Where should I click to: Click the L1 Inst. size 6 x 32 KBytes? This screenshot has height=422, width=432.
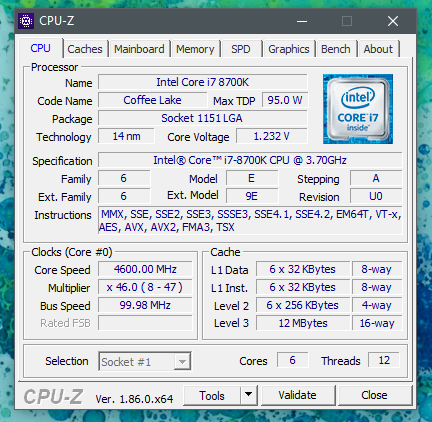[x=303, y=287]
